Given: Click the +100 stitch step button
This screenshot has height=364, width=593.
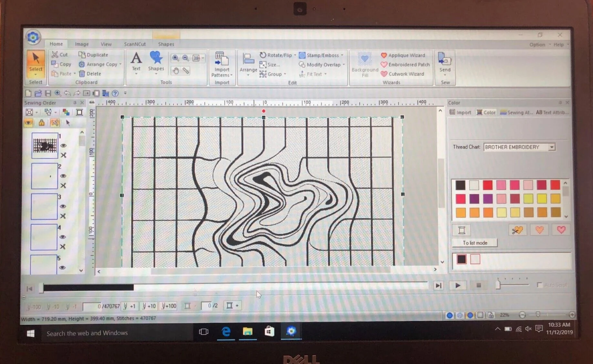Looking at the screenshot, I should point(169,306).
